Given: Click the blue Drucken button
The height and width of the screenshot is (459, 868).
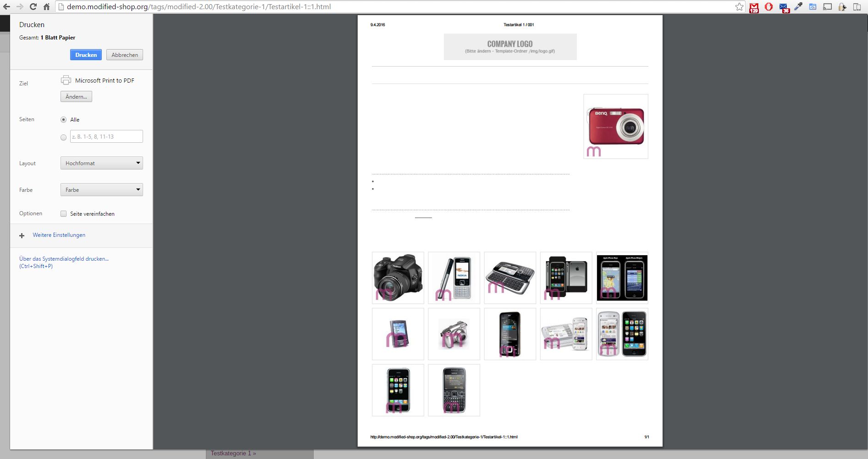Looking at the screenshot, I should (86, 55).
